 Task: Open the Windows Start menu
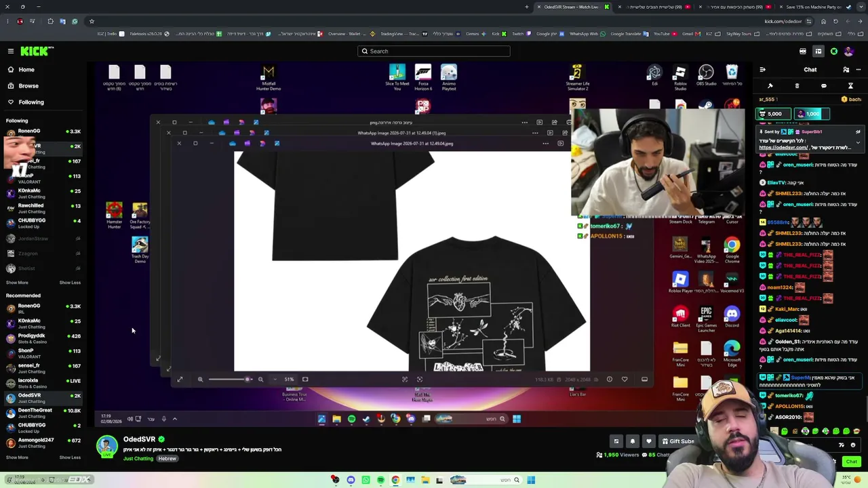pos(531,480)
